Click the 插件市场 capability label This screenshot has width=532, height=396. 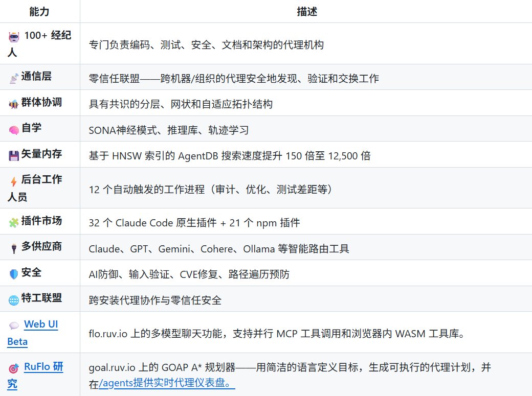[41, 221]
